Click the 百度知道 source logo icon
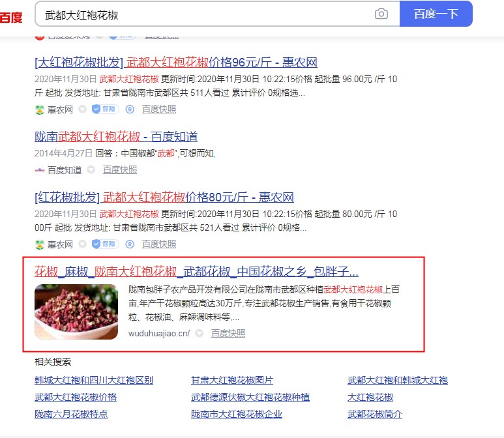 [40, 170]
